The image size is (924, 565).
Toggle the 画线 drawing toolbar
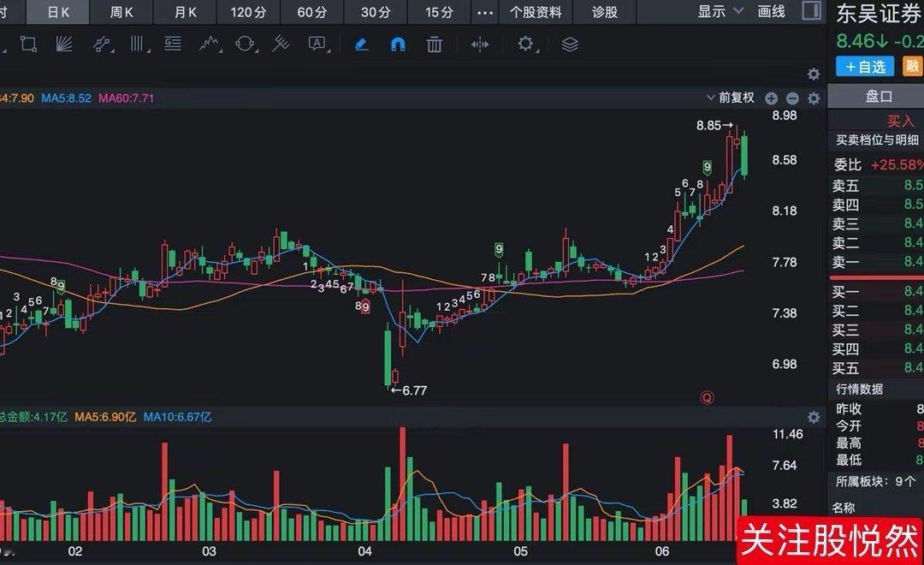[772, 11]
